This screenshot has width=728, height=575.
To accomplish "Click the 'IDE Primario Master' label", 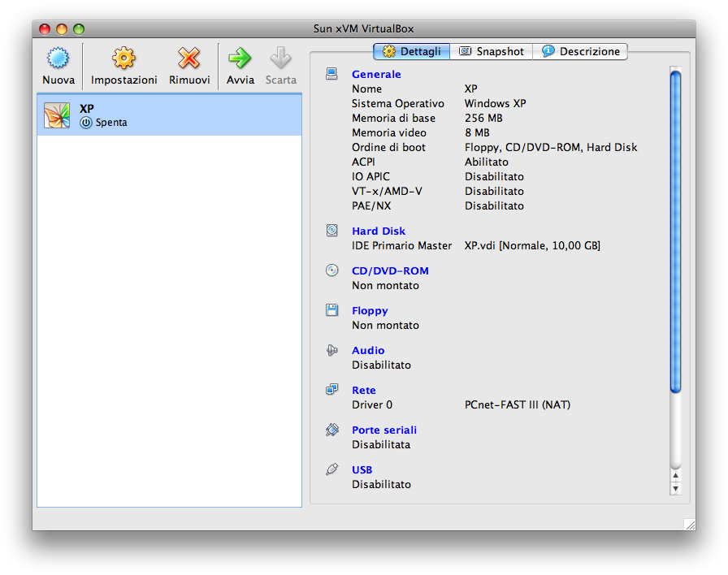I will point(401,246).
